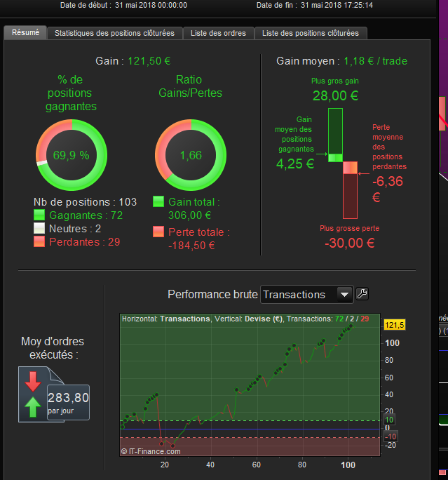This screenshot has height=480, width=448.
Task: Click the winning positions percentage donut chart
Action: (x=72, y=155)
